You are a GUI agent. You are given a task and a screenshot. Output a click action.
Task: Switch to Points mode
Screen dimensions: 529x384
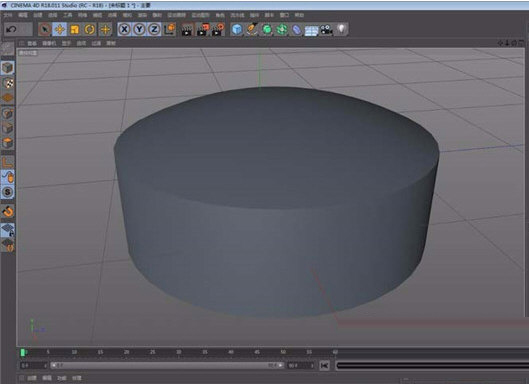7,114
